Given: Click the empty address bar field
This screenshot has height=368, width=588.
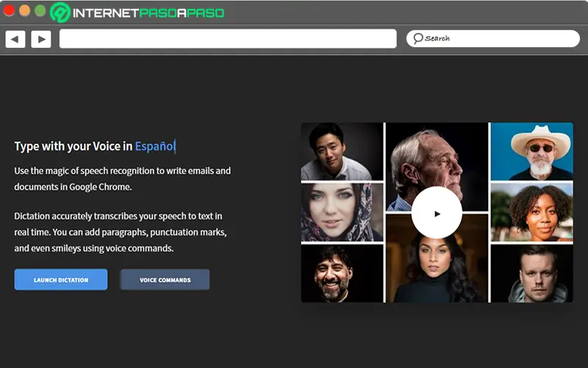Looking at the screenshot, I should click(x=228, y=39).
